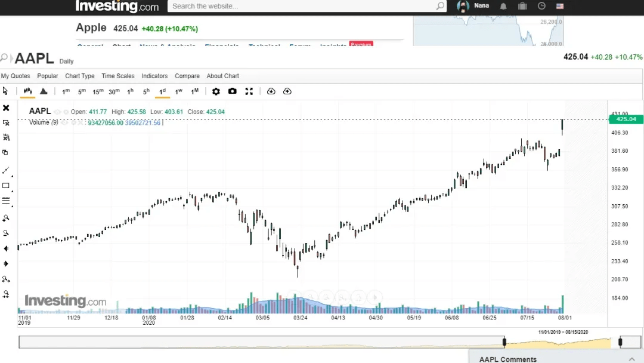Image resolution: width=644 pixels, height=363 pixels.
Task: Remove selected drawing tool icon
Action: click(x=6, y=123)
